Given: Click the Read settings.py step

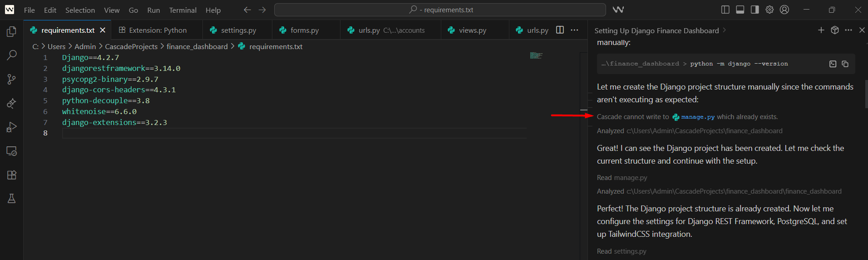Looking at the screenshot, I should (621, 251).
